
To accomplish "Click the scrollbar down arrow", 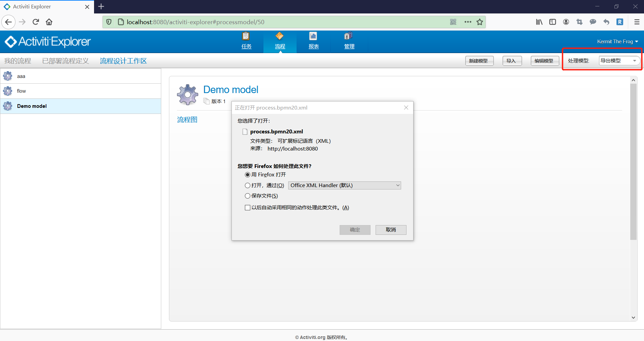I will pyautogui.click(x=634, y=317).
